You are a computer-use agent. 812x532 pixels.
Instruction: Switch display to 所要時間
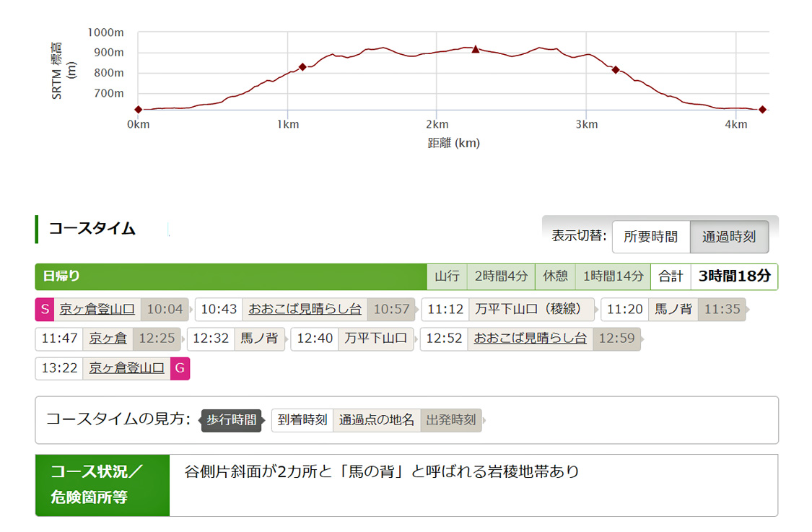point(650,237)
